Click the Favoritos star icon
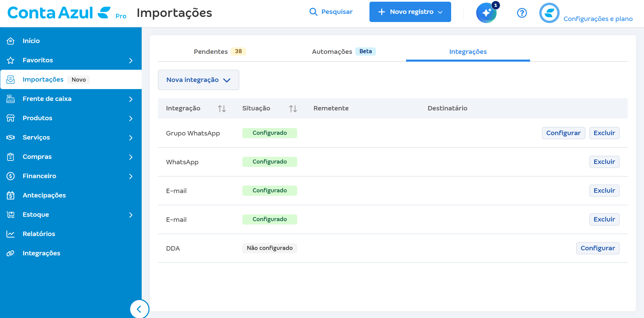This screenshot has width=644, height=318. click(x=11, y=60)
